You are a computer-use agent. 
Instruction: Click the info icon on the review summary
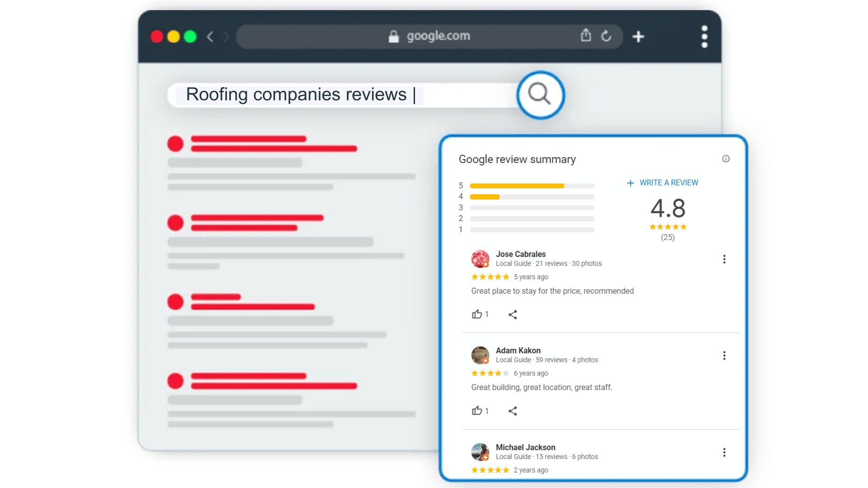click(726, 159)
